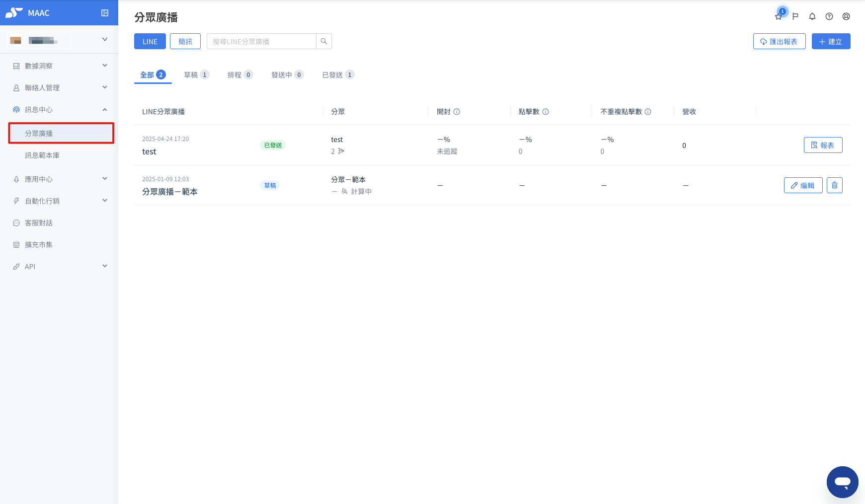Open notifications bell icon
The width and height of the screenshot is (865, 504).
point(812,16)
